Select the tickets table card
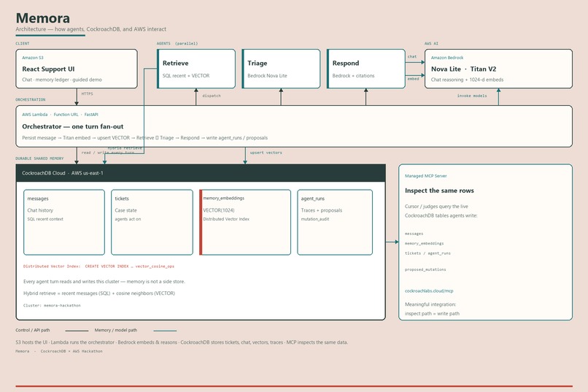The height and width of the screenshot is (392, 588). 152,222
